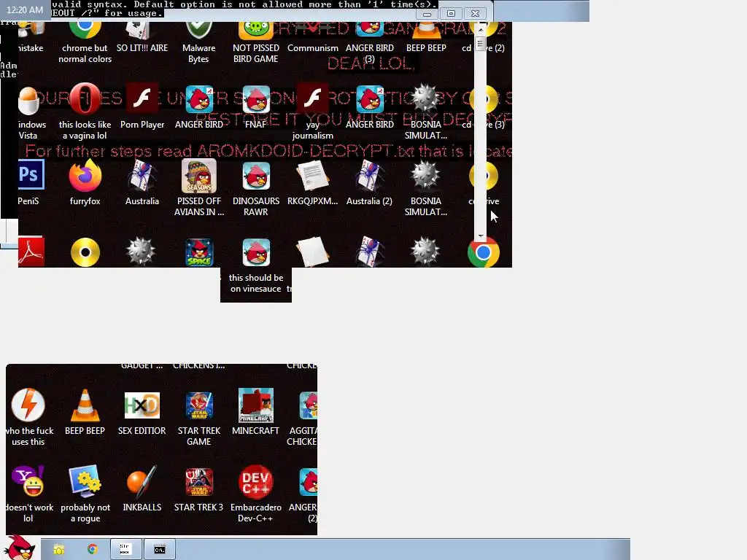Open the Australia (2) icon
This screenshot has height=560, width=747.
point(370,183)
